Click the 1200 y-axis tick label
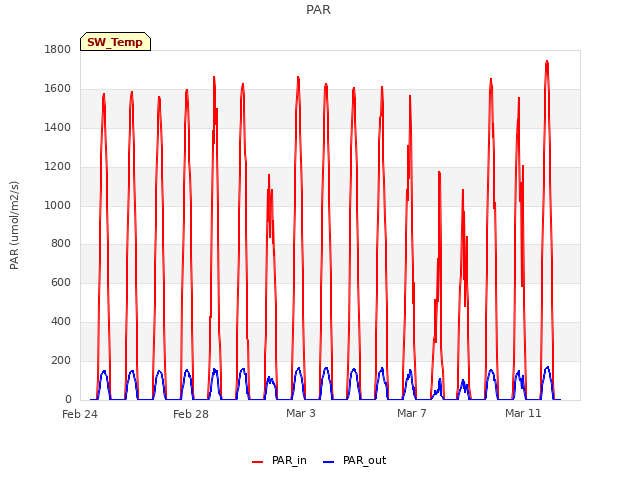The width and height of the screenshot is (640, 480). (58, 167)
